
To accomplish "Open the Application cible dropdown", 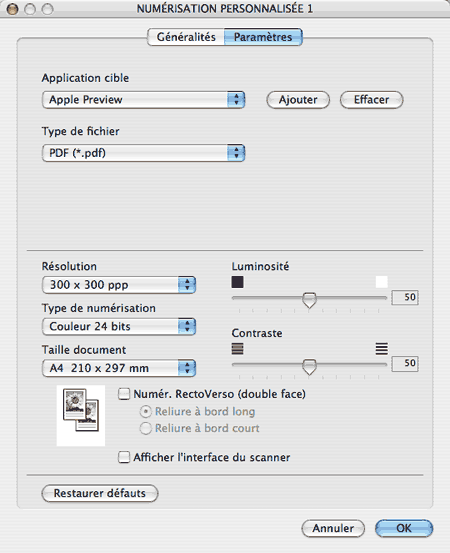I will click(x=144, y=100).
